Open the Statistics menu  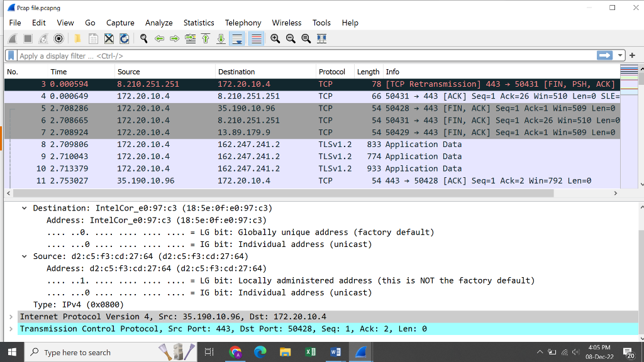[198, 23]
